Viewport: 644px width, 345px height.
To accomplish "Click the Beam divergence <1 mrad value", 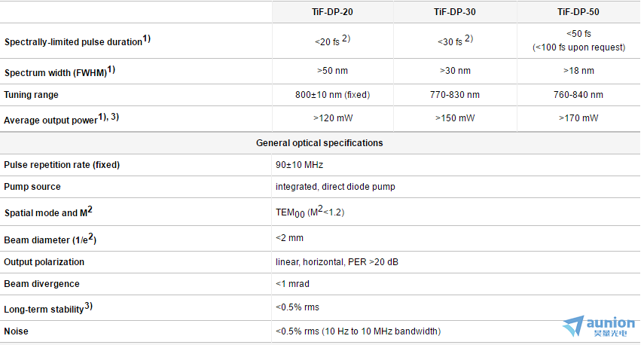I will click(x=292, y=284).
